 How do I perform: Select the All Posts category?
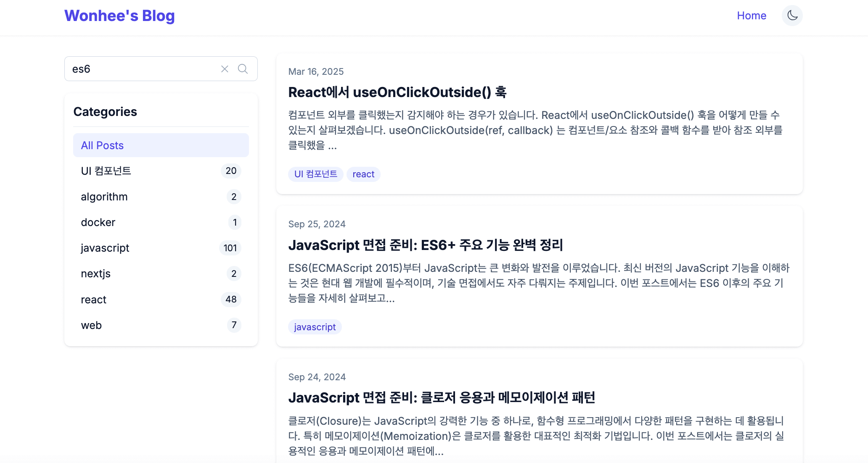(x=161, y=145)
